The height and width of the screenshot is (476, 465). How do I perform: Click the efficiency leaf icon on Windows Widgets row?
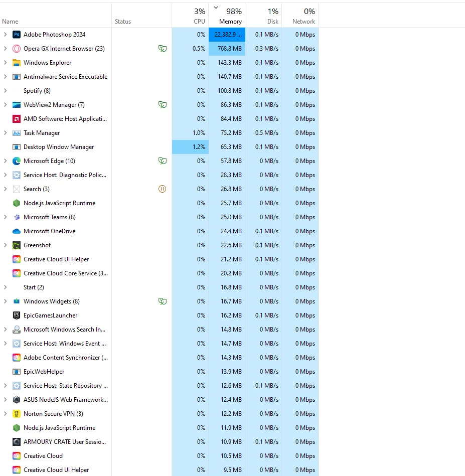point(163,301)
